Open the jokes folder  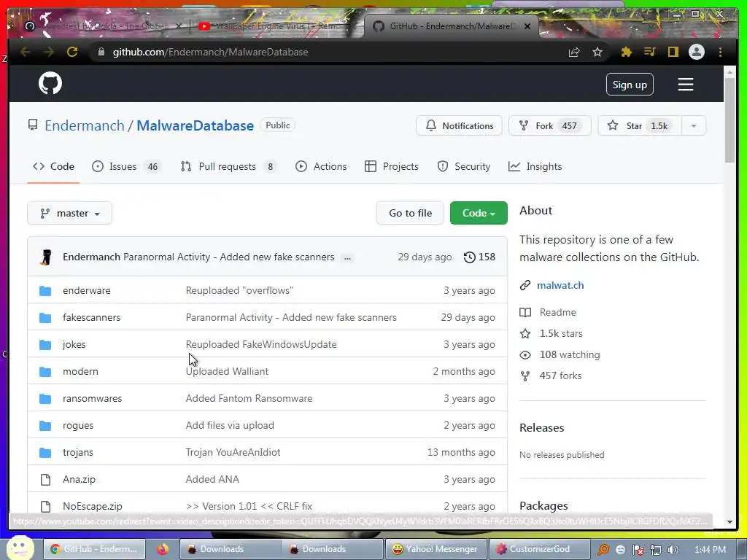coord(74,344)
